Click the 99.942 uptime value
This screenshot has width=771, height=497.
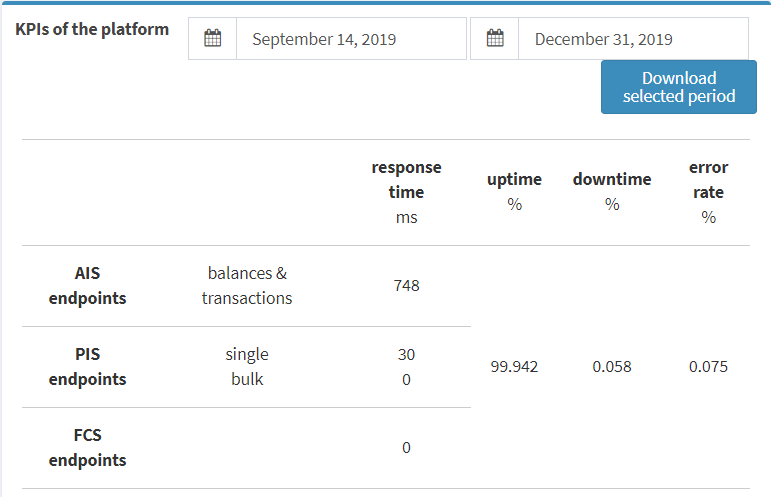click(514, 367)
